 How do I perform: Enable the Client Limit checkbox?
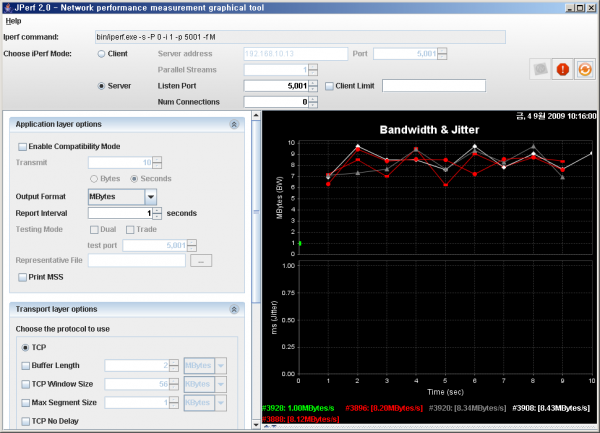[x=329, y=86]
